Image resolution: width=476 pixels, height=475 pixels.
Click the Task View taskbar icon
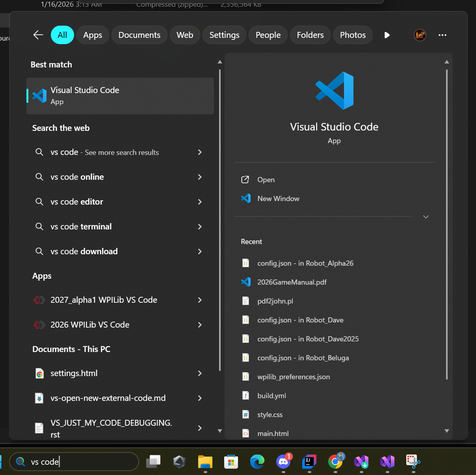153,461
